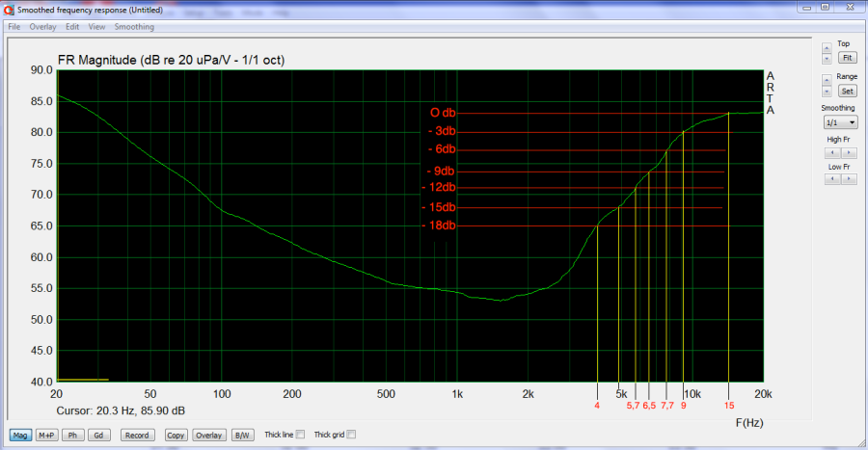The image size is (868, 450).
Task: Click the Fit button
Action: [848, 58]
